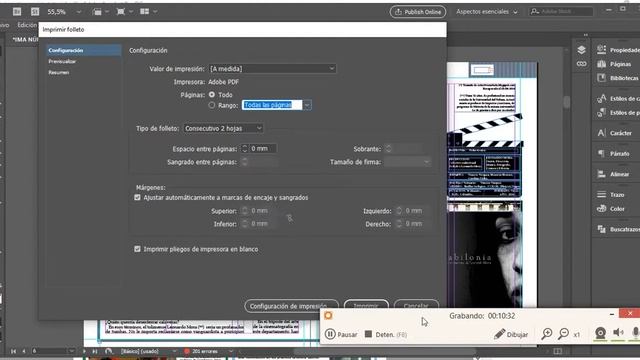Screen dimensions: 640x360
Task: Open the arrange documents icon
Action: pyautogui.click(x=144, y=11)
